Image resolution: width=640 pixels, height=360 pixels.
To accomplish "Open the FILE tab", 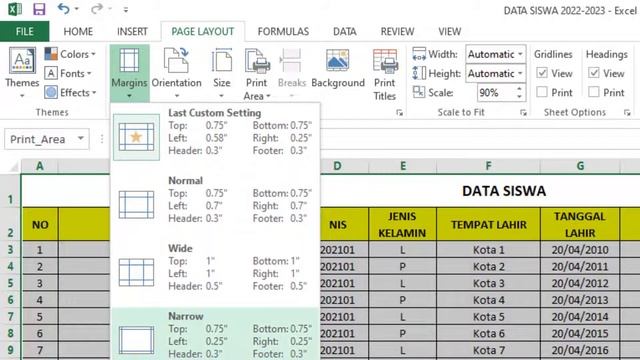I will coord(24,31).
